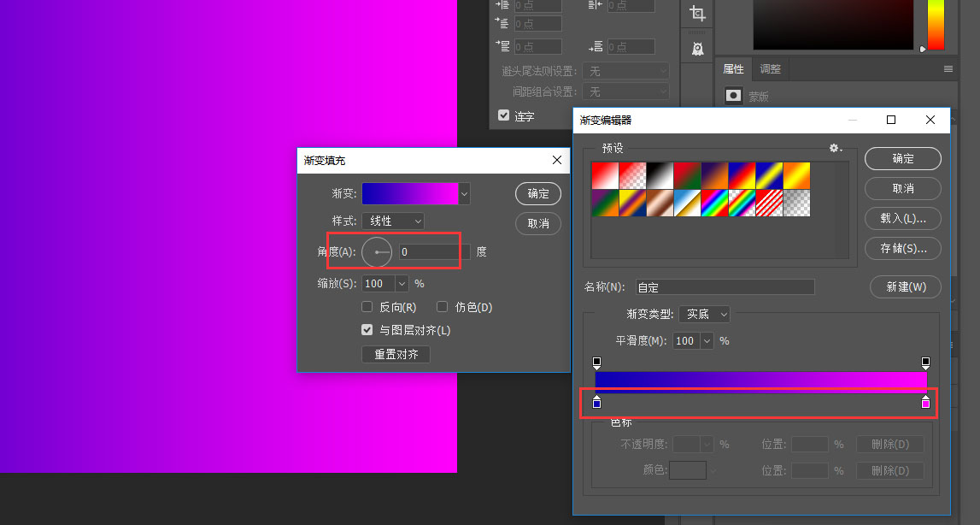This screenshot has width=980, height=525.
Task: Open the Properties panel flyout menu icon
Action: pos(948,69)
